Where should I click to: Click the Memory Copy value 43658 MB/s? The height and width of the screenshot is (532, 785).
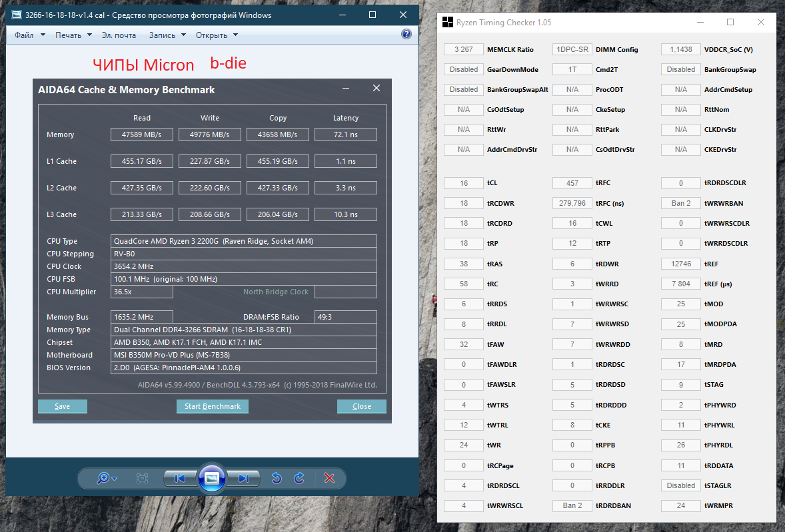[277, 134]
